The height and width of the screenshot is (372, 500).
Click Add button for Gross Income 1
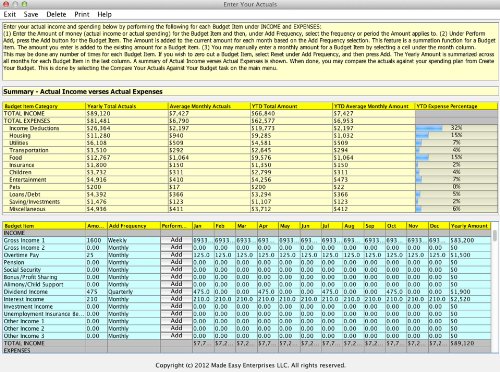pos(176,240)
